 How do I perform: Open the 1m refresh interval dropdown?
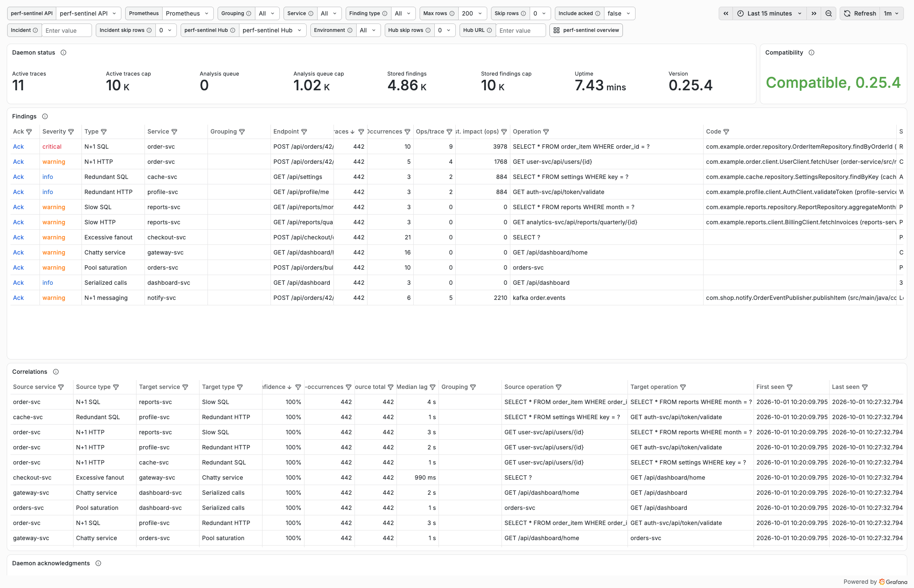coord(891,13)
